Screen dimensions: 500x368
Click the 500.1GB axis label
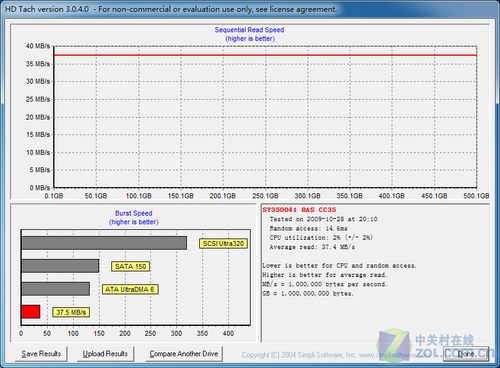click(476, 196)
